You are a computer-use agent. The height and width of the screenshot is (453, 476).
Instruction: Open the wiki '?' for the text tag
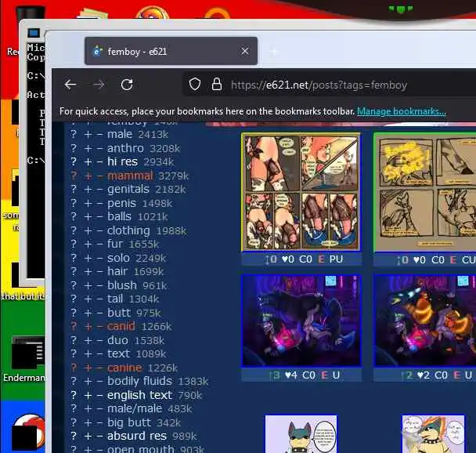click(73, 353)
